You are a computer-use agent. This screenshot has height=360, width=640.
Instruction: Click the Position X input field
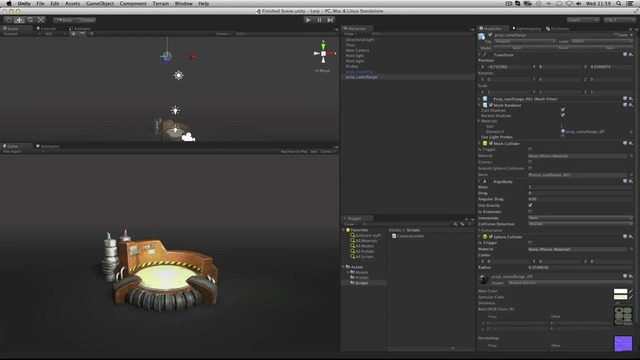(507, 67)
